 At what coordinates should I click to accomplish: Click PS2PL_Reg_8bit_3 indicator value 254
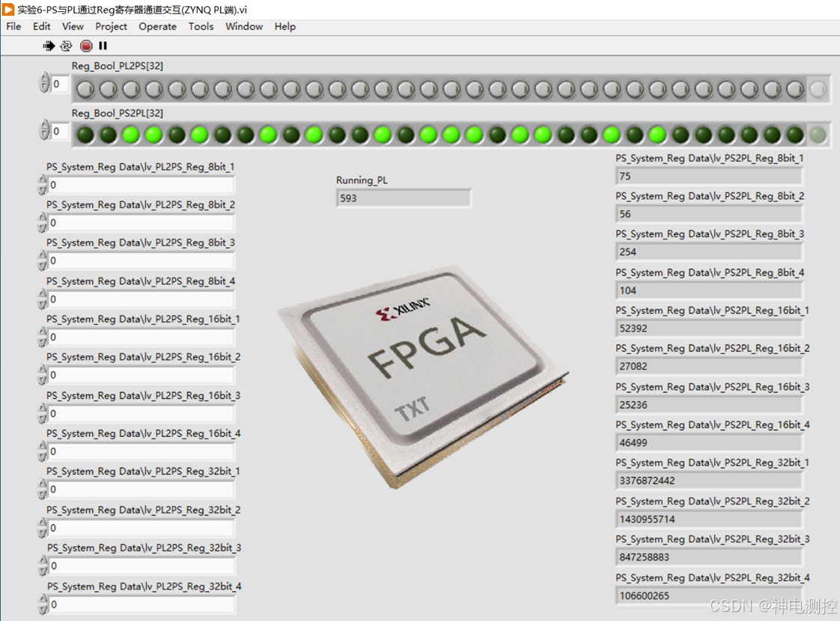tap(709, 252)
